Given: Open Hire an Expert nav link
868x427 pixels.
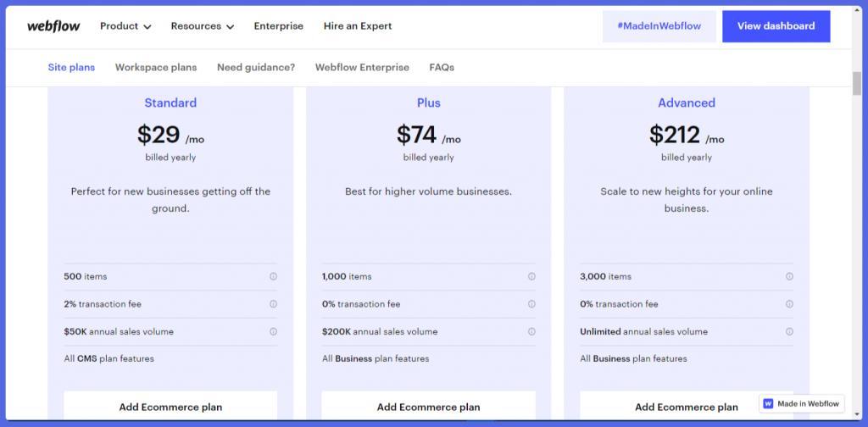Looking at the screenshot, I should click(x=358, y=26).
